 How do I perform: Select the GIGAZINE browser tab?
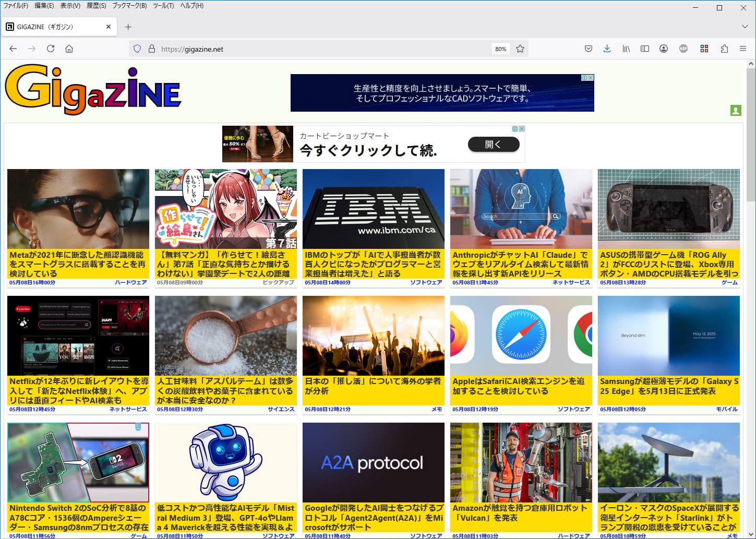[59, 27]
